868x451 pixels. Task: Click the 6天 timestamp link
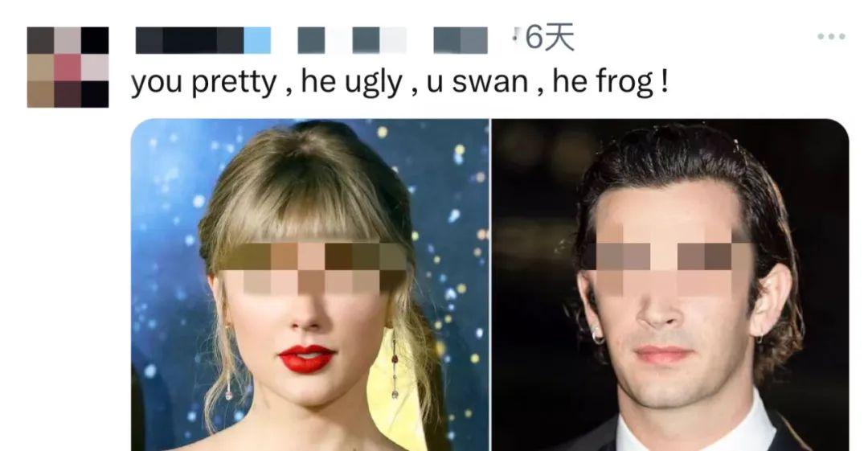point(550,39)
